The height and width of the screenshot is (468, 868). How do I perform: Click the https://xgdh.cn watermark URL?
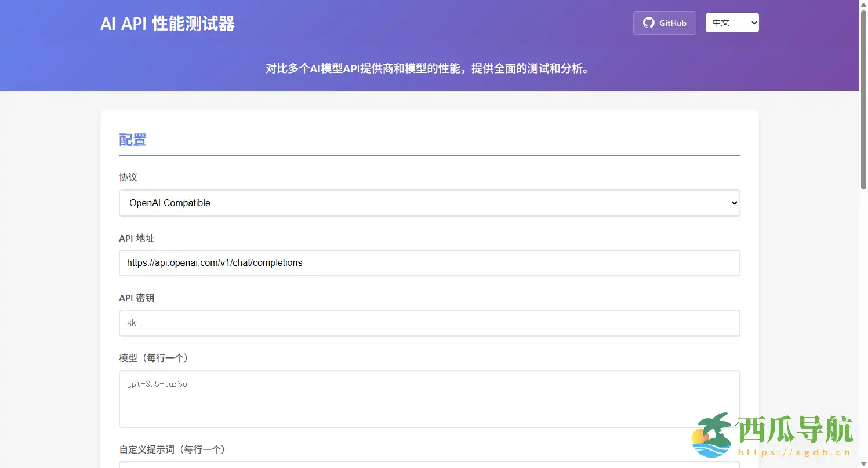(794, 453)
